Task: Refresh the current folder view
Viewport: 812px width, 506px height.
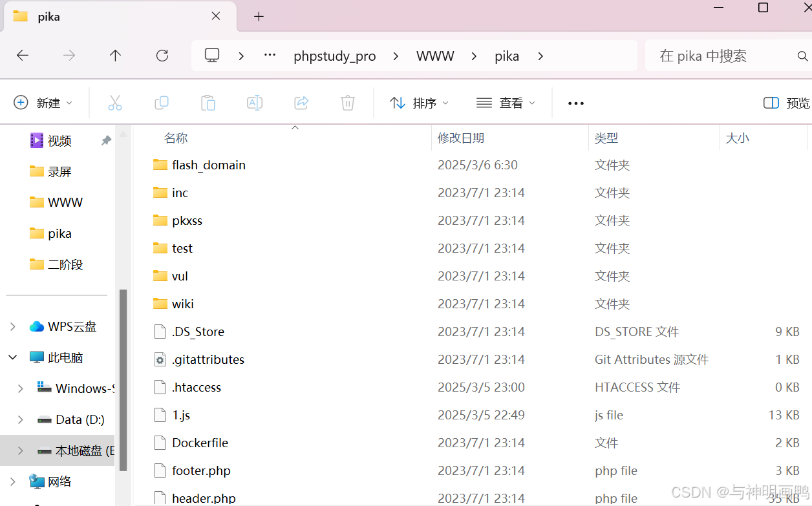Action: click(x=162, y=56)
